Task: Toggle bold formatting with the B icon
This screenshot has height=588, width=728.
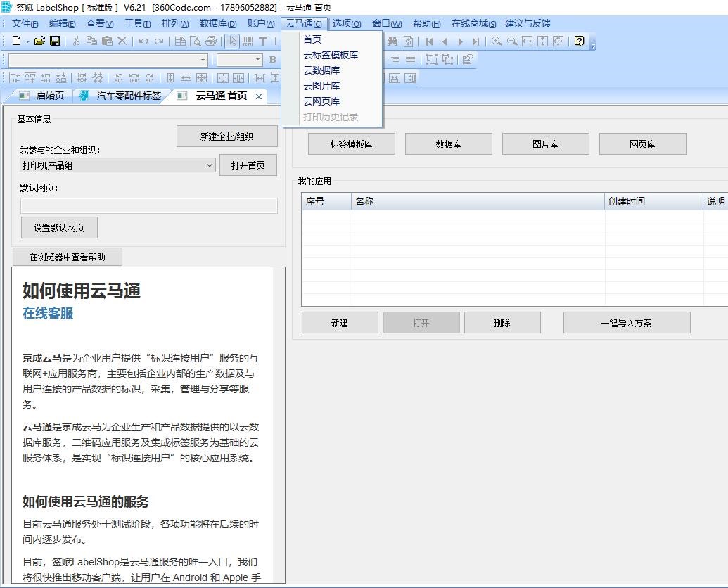Action: click(272, 59)
